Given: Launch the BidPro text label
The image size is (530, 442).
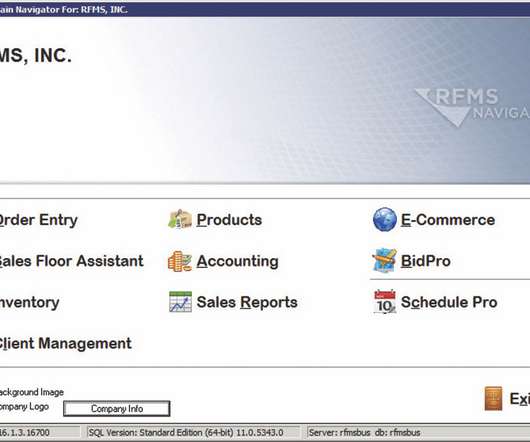Looking at the screenshot, I should (426, 261).
